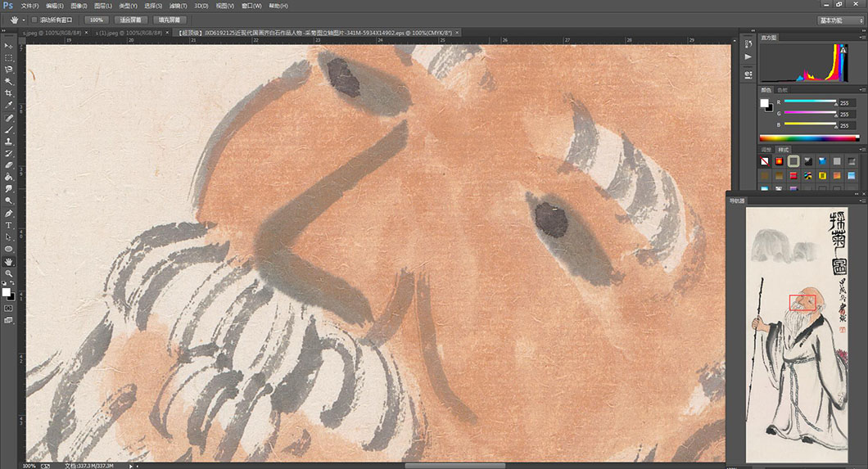This screenshot has width=868, height=469.
Task: Select the Path Selection tool
Action: [x=8, y=237]
